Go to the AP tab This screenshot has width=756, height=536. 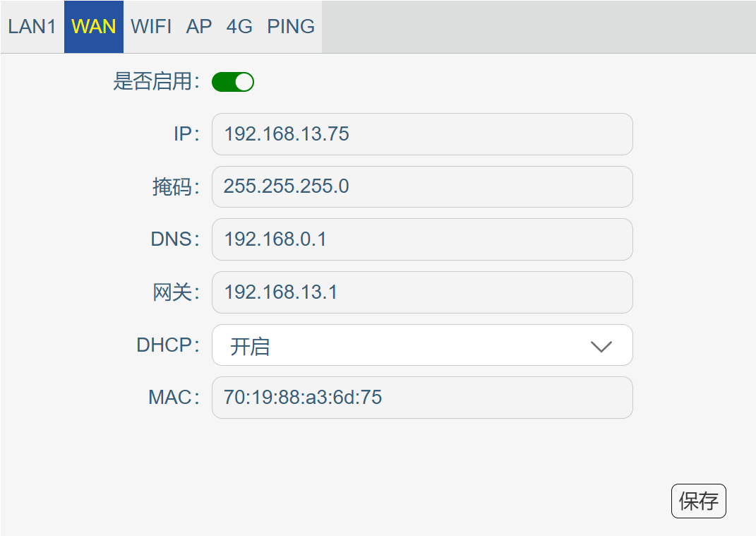click(198, 27)
